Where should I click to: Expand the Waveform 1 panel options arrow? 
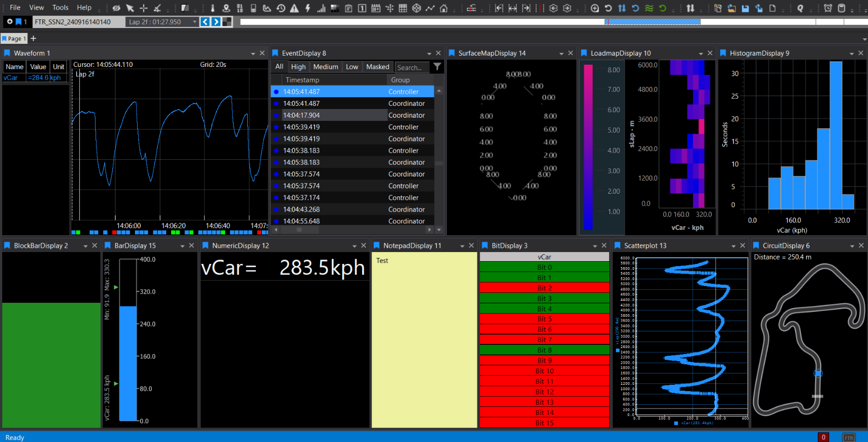coord(253,53)
